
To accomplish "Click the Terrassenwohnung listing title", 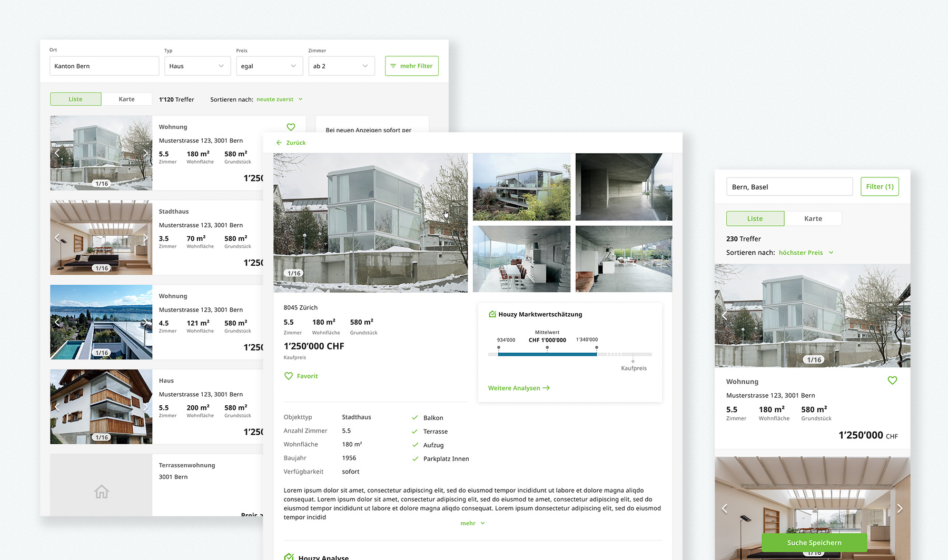I will point(187,465).
